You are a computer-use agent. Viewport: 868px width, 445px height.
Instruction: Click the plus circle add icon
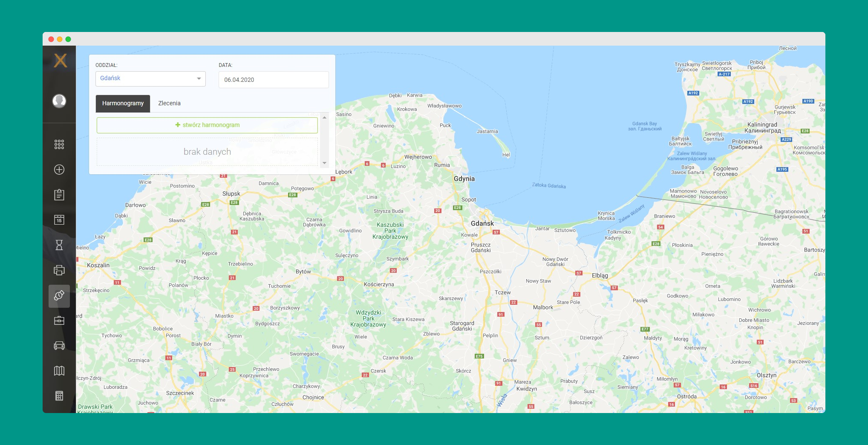[59, 170]
